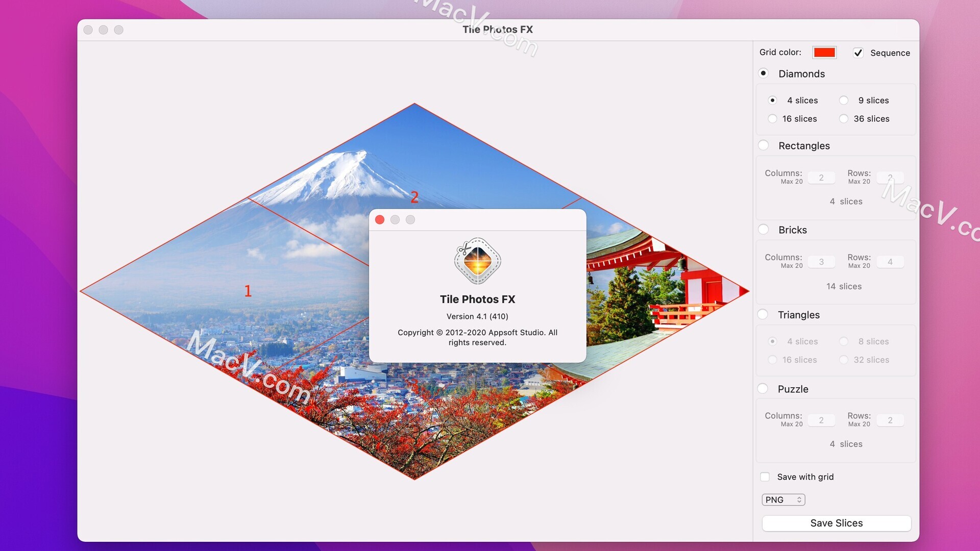
Task: Click 8 slices option under Triangles
Action: 844,341
